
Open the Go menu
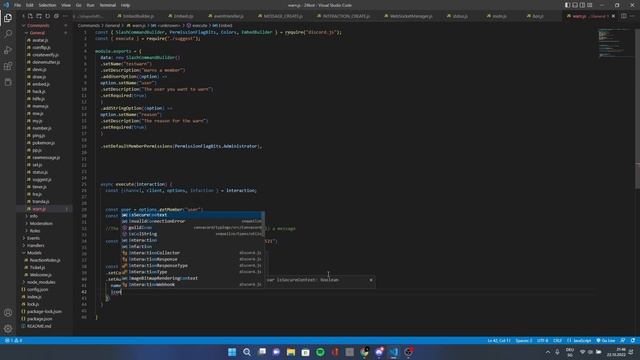point(78,5)
